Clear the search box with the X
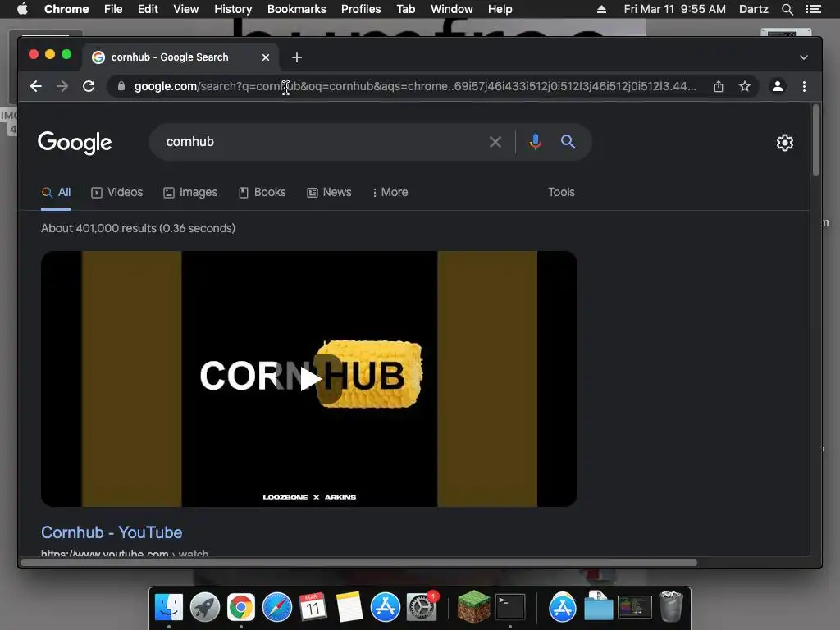This screenshot has height=630, width=840. point(495,142)
